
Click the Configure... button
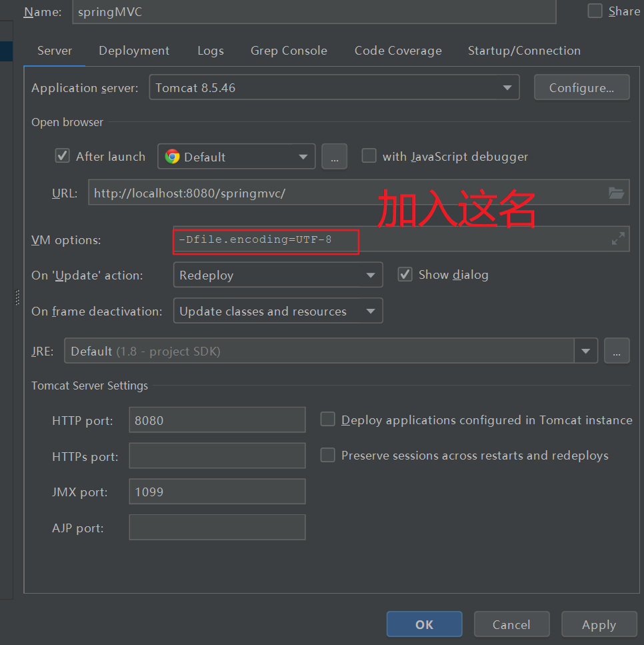click(x=581, y=87)
